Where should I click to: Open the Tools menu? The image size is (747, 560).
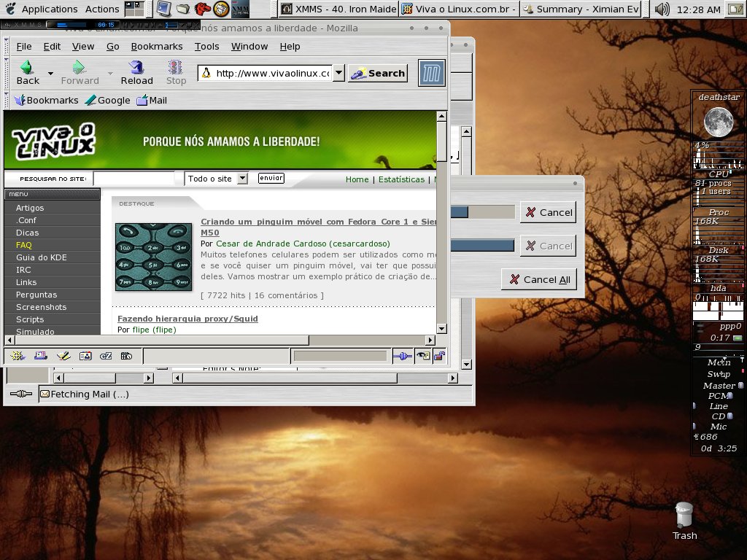coord(206,46)
